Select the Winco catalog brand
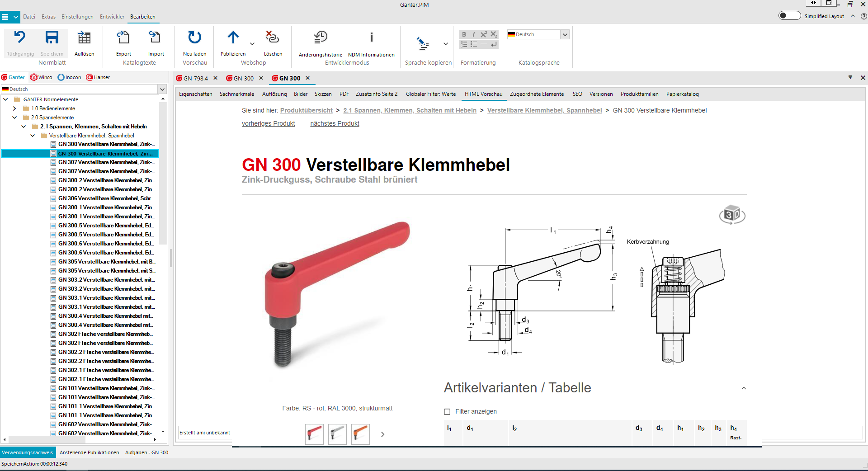This screenshot has width=868, height=471. click(x=41, y=77)
